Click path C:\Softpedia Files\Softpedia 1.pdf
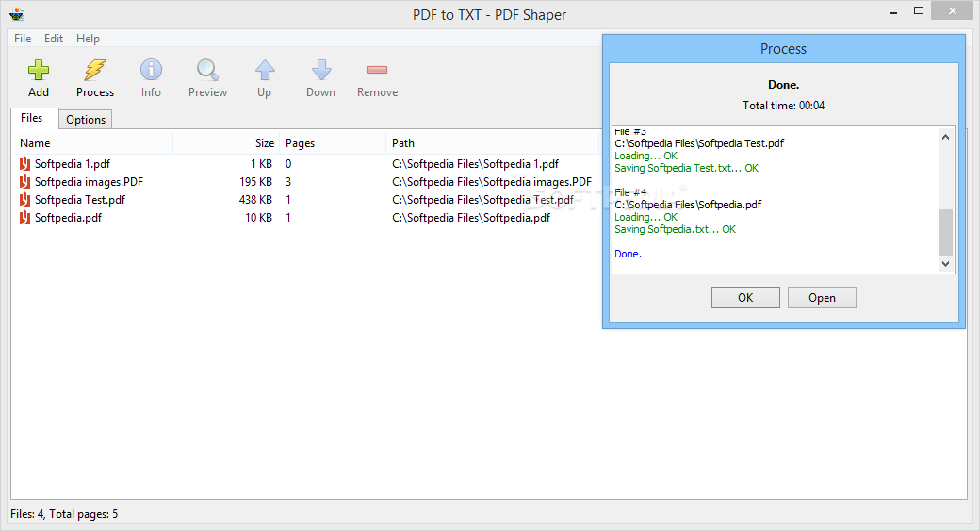The height and width of the screenshot is (531, 980). point(476,164)
